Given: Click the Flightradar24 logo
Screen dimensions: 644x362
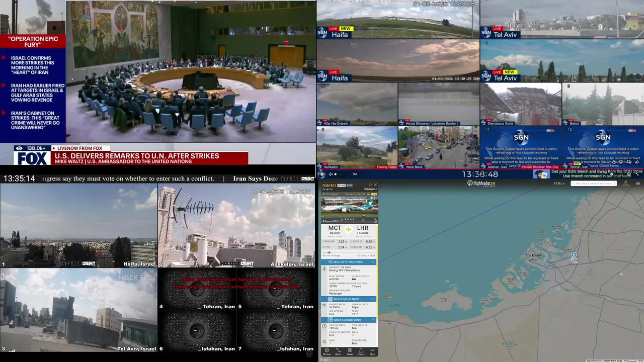Looking at the screenshot, I should point(481,184).
